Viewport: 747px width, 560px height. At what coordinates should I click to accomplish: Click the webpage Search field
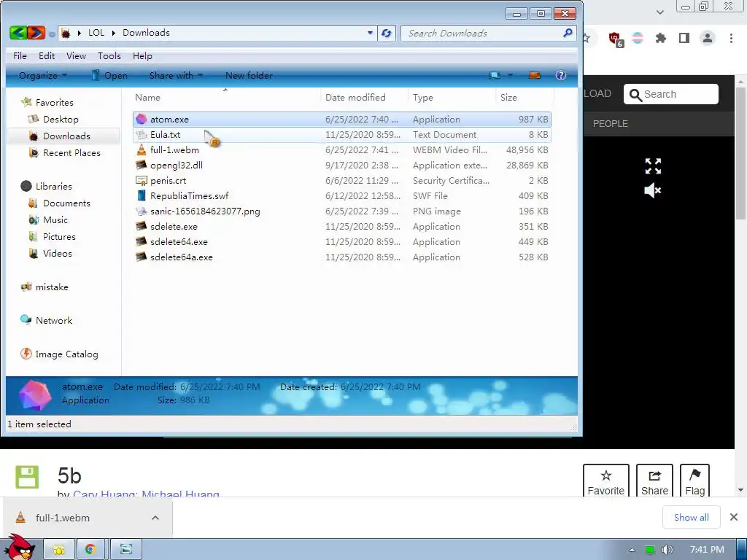point(671,94)
